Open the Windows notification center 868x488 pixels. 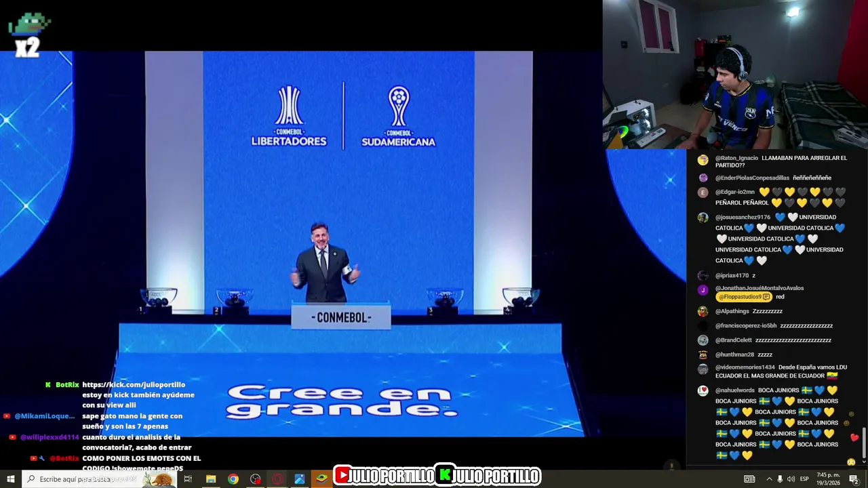(x=854, y=479)
